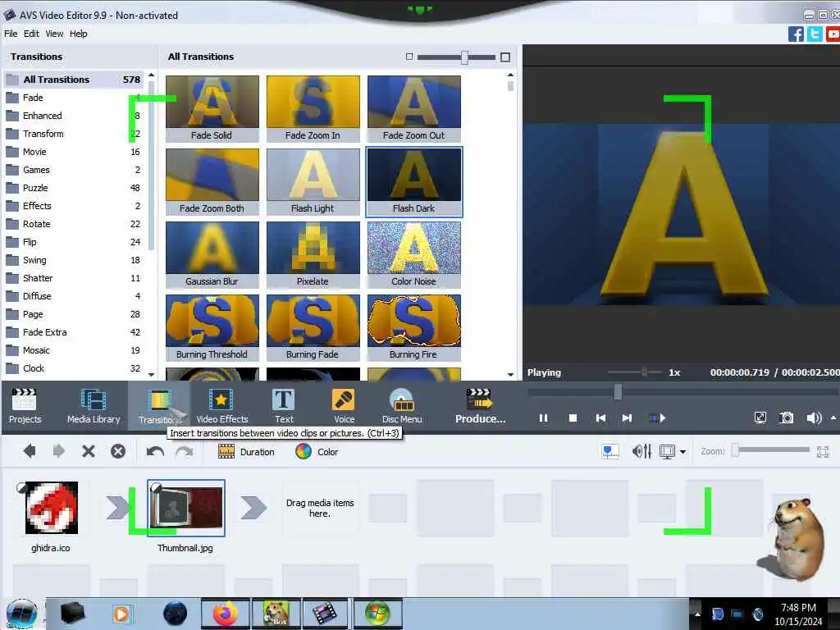Open the Text section
840x630 pixels.
pyautogui.click(x=283, y=405)
